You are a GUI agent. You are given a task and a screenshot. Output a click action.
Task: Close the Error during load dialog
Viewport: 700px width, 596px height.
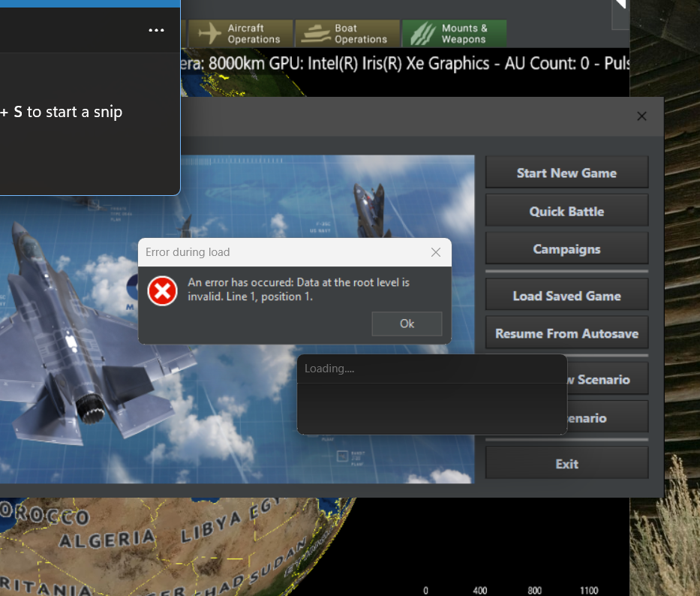click(436, 252)
